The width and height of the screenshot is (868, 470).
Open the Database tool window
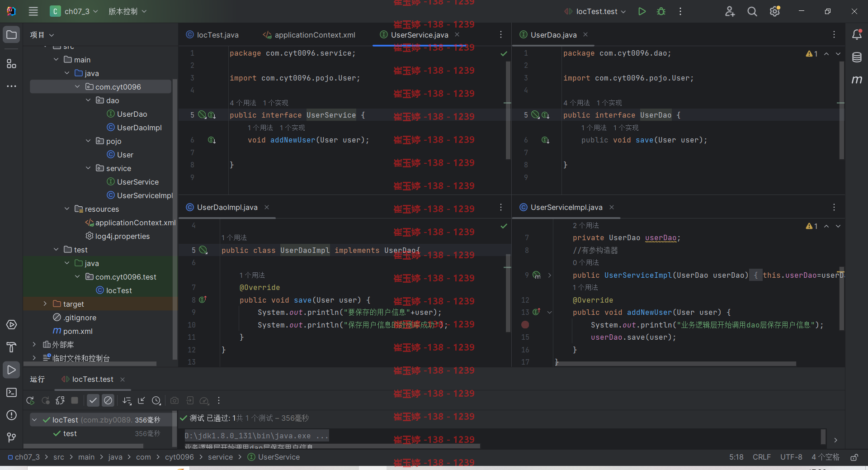point(857,57)
